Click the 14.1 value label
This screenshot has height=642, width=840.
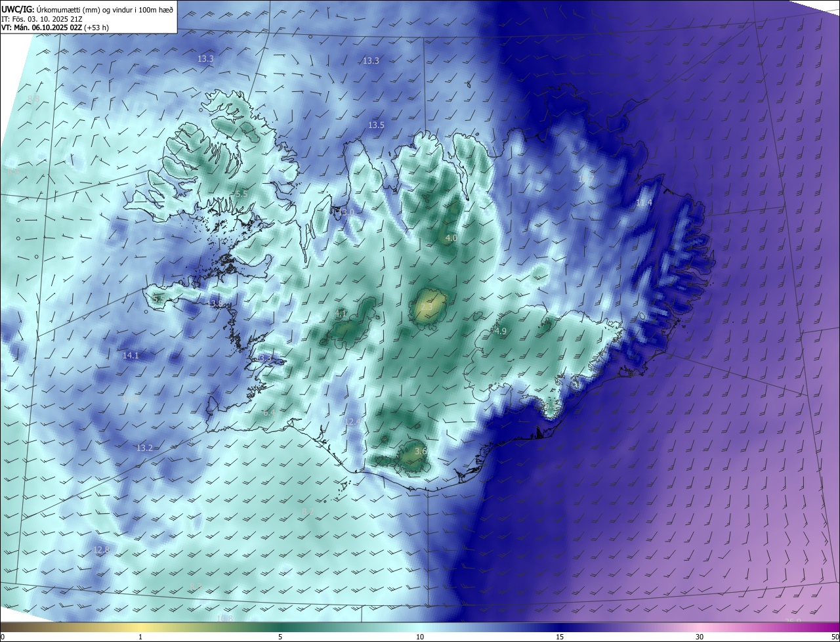(x=131, y=355)
